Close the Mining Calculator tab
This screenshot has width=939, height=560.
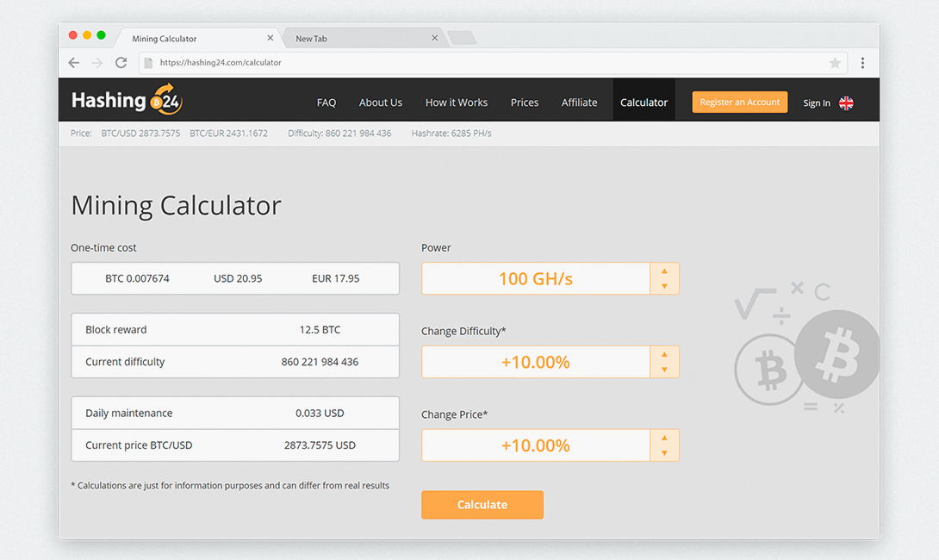coord(271,38)
